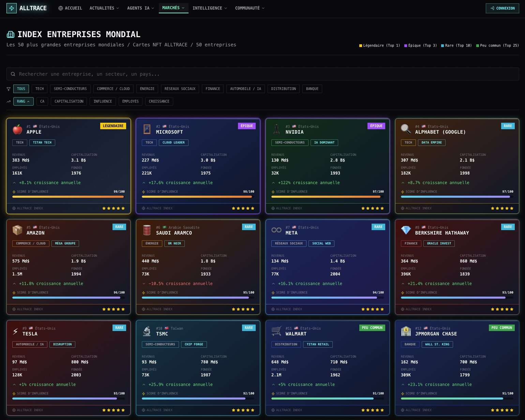Click the magnifying glass icon on the Alphabet card
Image resolution: width=525 pixels, height=420 pixels.
(406, 129)
